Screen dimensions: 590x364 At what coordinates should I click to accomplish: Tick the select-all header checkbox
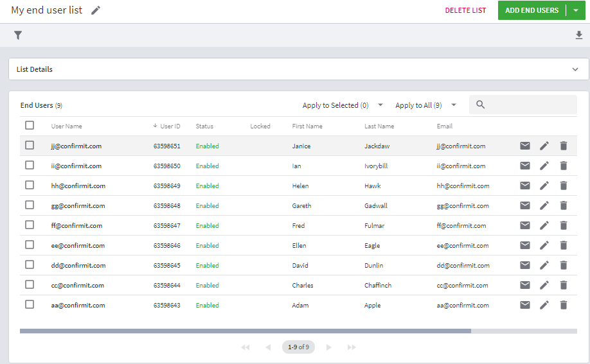pyautogui.click(x=30, y=125)
